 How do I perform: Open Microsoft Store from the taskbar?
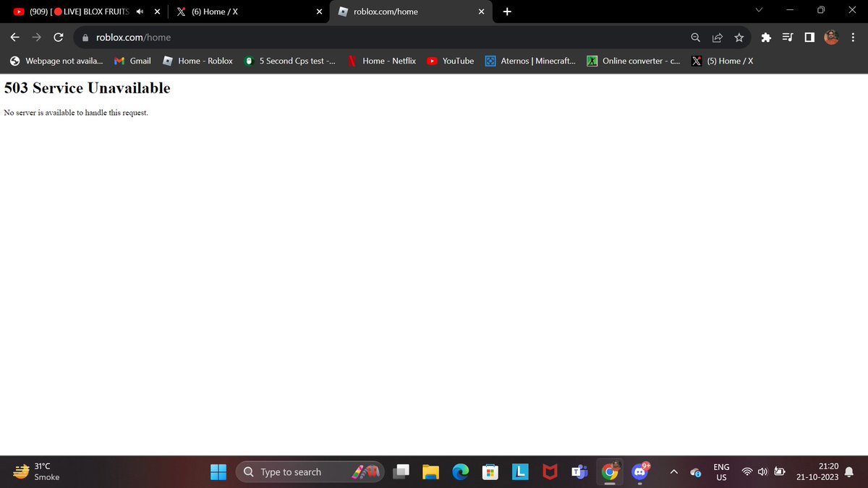490,472
